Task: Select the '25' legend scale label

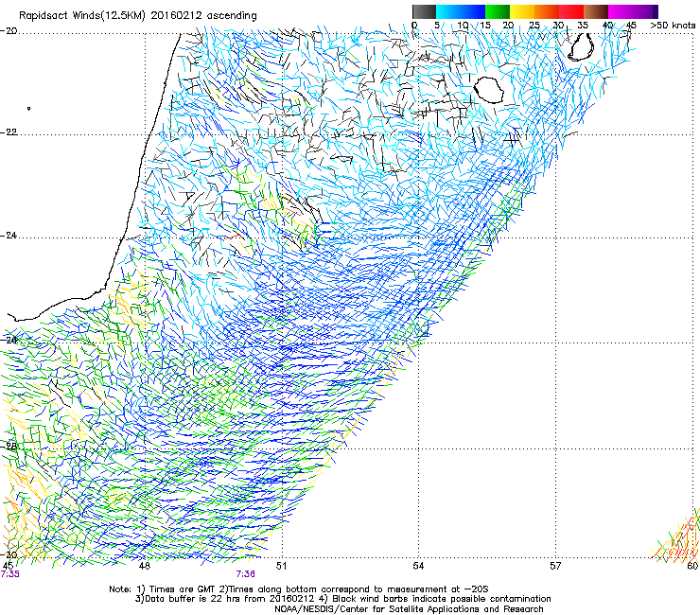Action: (x=534, y=25)
